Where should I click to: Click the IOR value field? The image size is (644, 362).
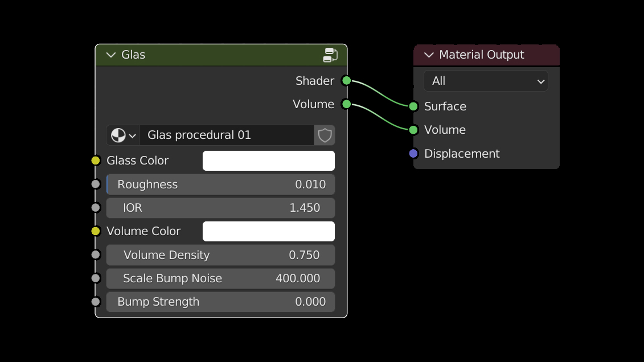[x=220, y=208]
